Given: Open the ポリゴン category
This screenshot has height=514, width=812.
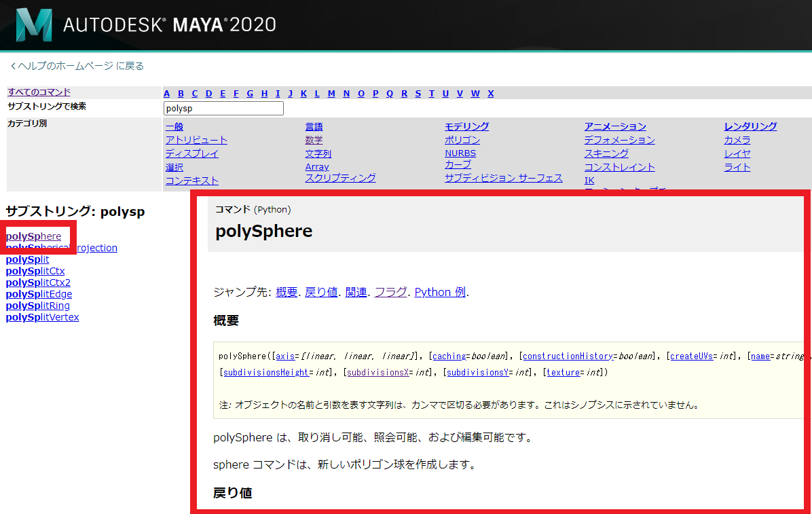Looking at the screenshot, I should point(462,140).
